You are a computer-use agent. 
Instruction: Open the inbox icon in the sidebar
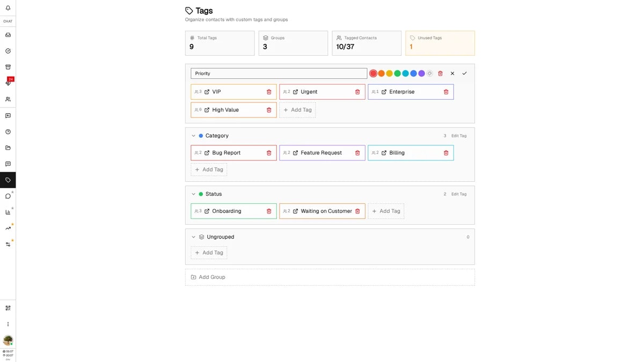(x=8, y=35)
